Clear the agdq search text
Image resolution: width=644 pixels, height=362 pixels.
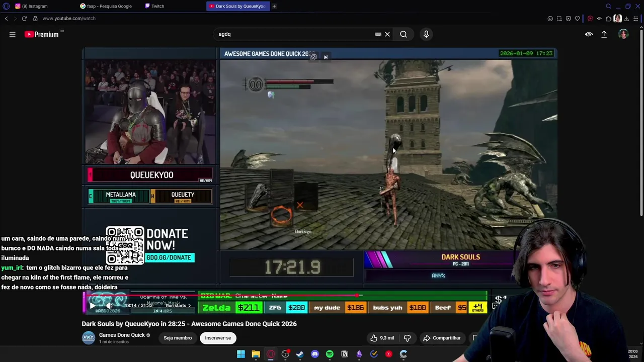pyautogui.click(x=387, y=34)
